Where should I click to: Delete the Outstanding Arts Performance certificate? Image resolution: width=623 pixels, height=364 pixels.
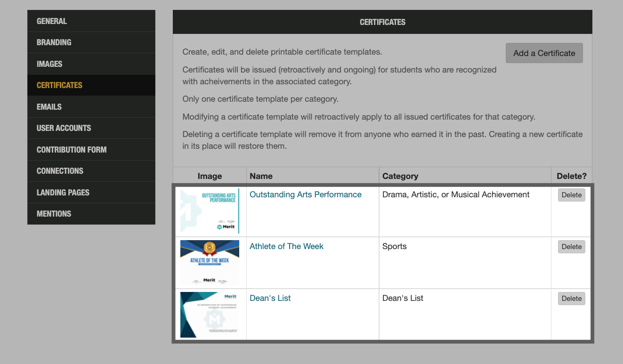coord(571,194)
